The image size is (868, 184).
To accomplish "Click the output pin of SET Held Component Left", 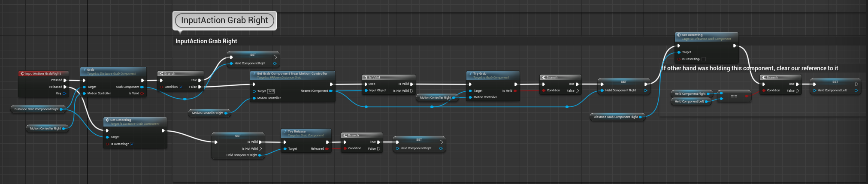I will pyautogui.click(x=856, y=90).
